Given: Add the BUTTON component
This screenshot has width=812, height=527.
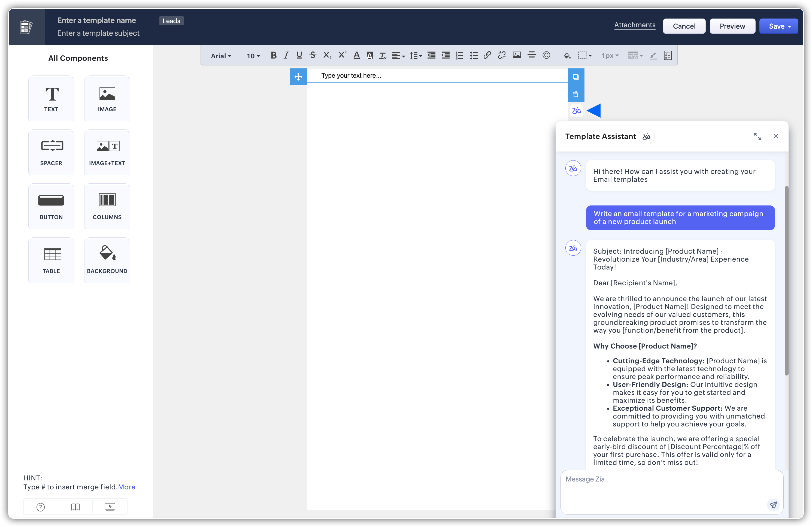Looking at the screenshot, I should (51, 207).
